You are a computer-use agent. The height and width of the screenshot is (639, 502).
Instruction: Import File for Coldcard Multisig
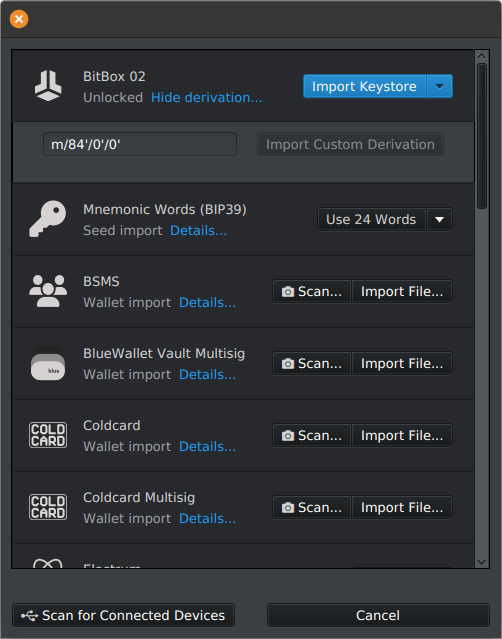click(x=402, y=507)
